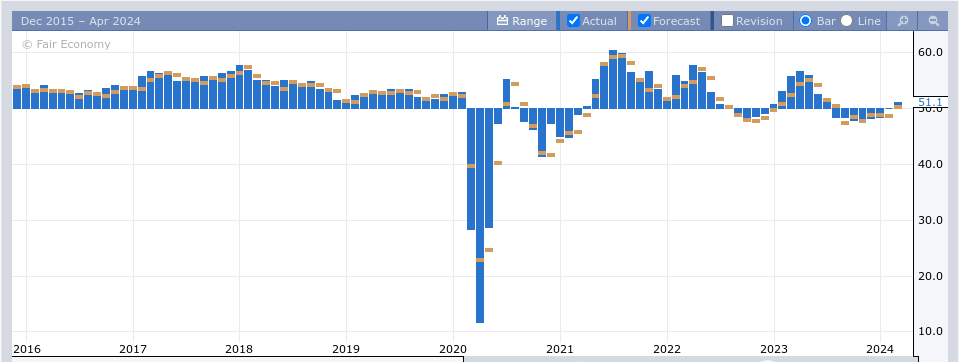The height and width of the screenshot is (362, 959).
Task: Click the zoom in magnifier icon
Action: tap(903, 21)
